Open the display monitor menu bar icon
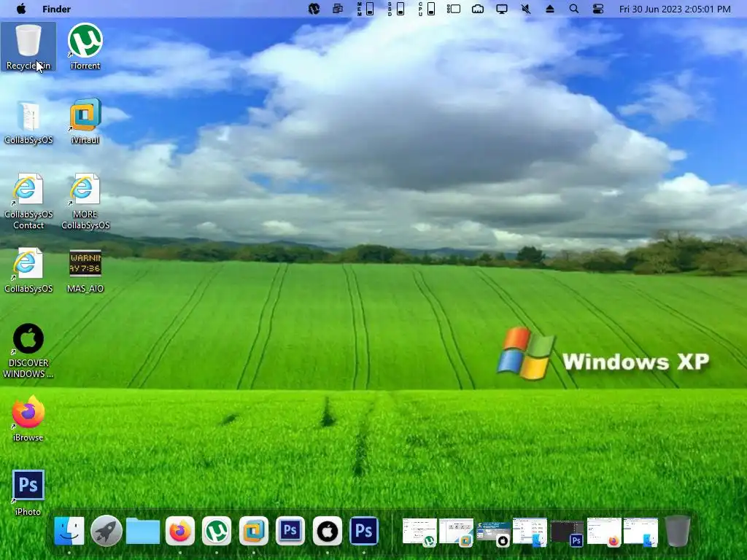This screenshot has height=560, width=747. (x=502, y=9)
